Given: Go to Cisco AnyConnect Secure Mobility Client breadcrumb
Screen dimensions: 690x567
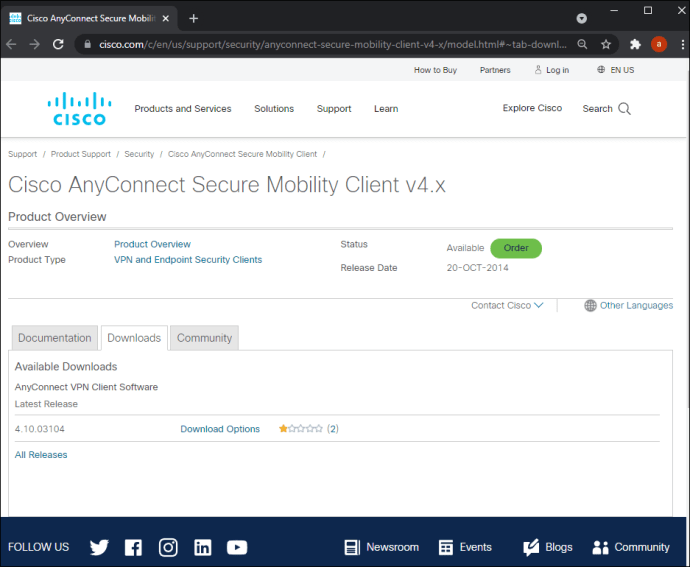Looking at the screenshot, I should 242,154.
